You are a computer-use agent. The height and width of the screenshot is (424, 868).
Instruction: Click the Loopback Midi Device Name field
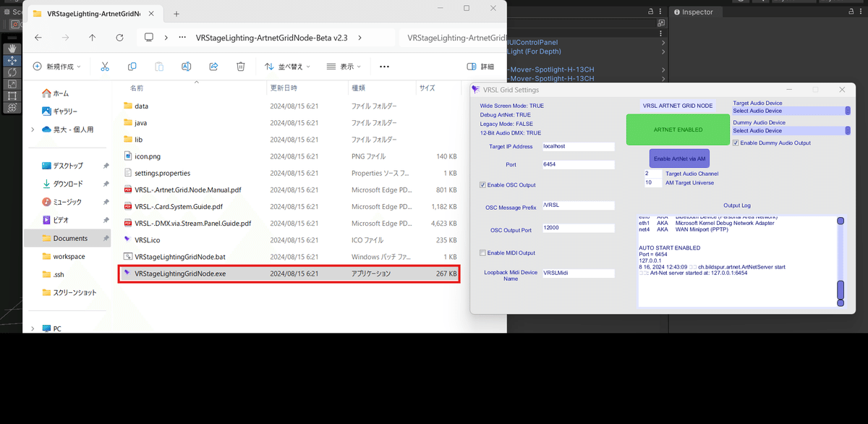point(578,274)
